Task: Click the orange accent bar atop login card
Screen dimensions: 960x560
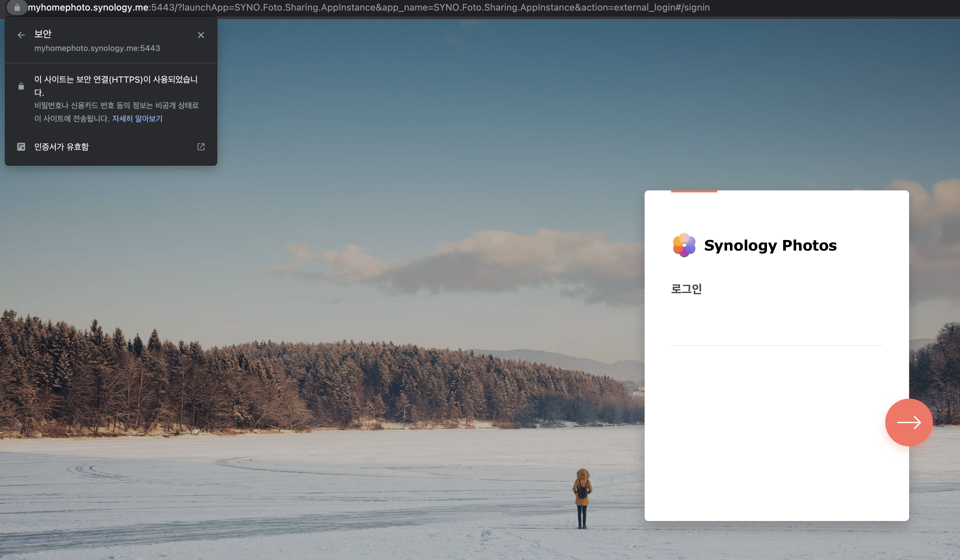Action: 694,191
